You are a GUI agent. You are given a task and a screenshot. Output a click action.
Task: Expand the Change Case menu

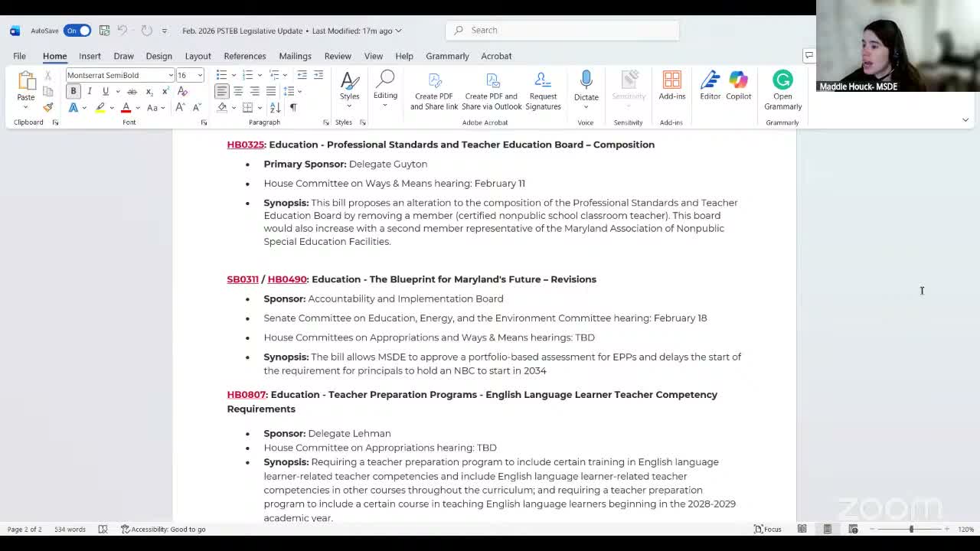point(155,107)
